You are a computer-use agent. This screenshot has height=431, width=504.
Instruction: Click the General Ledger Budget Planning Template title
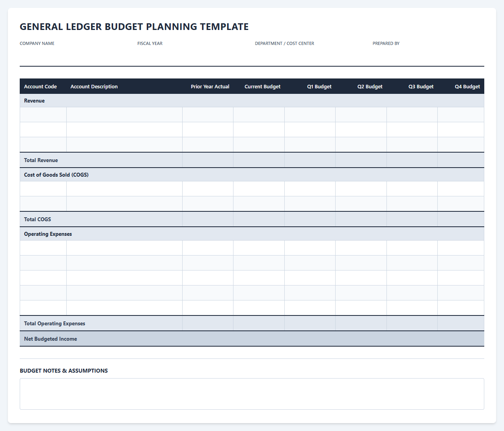[134, 27]
